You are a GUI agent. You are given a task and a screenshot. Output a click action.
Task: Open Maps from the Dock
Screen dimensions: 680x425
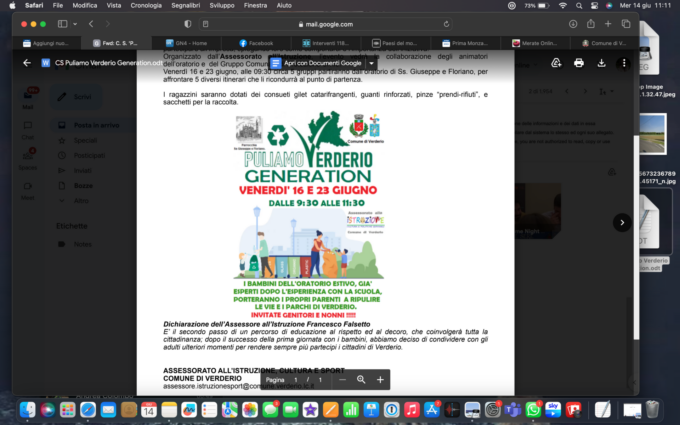pos(229,409)
